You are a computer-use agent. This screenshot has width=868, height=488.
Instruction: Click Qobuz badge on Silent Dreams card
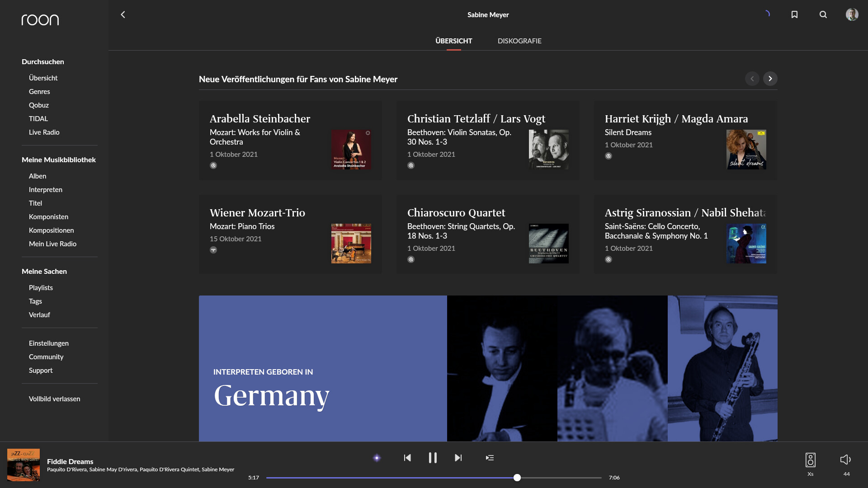click(609, 156)
